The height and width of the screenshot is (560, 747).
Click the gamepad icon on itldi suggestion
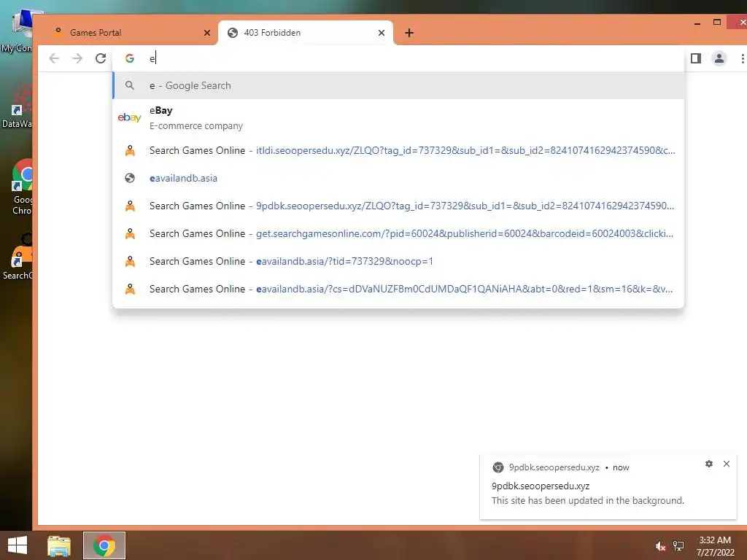pos(130,150)
